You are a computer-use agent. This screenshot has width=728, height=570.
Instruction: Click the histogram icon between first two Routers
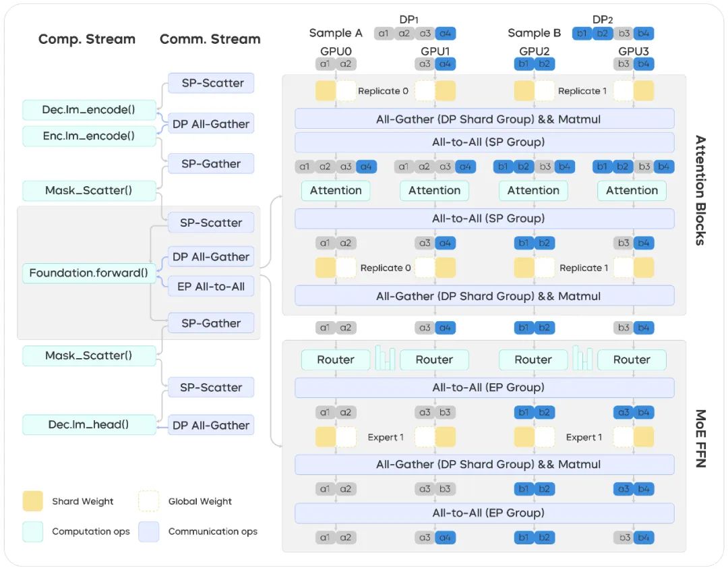click(x=385, y=358)
